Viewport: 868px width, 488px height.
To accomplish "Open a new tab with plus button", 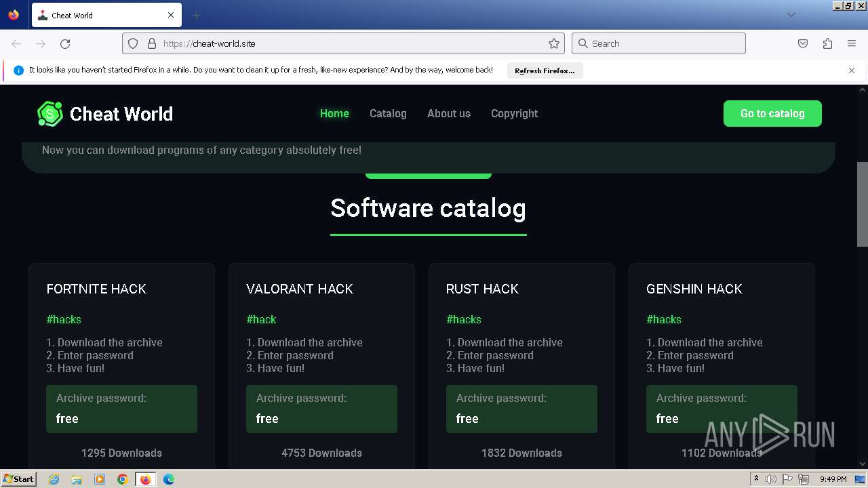I will [x=196, y=15].
